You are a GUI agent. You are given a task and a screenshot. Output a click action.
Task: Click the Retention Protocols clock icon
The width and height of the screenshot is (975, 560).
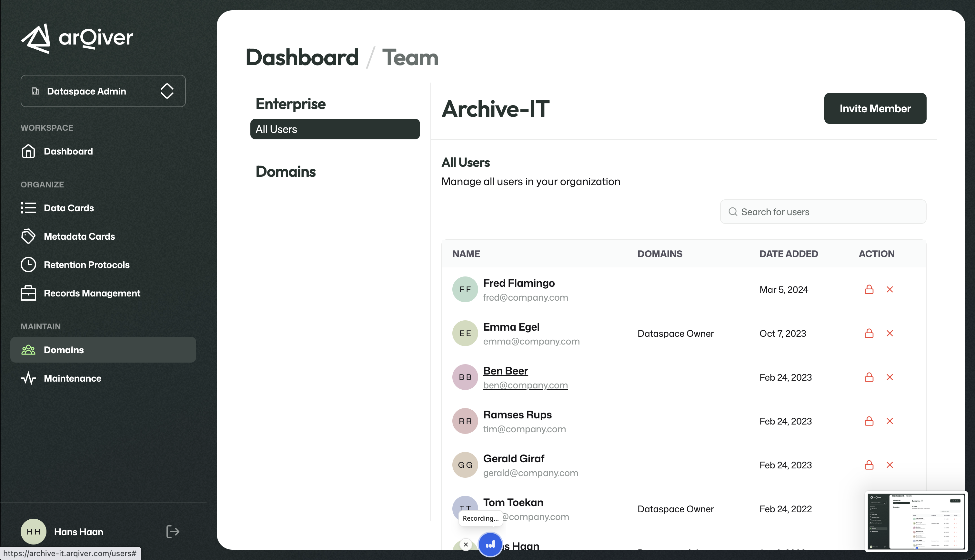point(28,265)
